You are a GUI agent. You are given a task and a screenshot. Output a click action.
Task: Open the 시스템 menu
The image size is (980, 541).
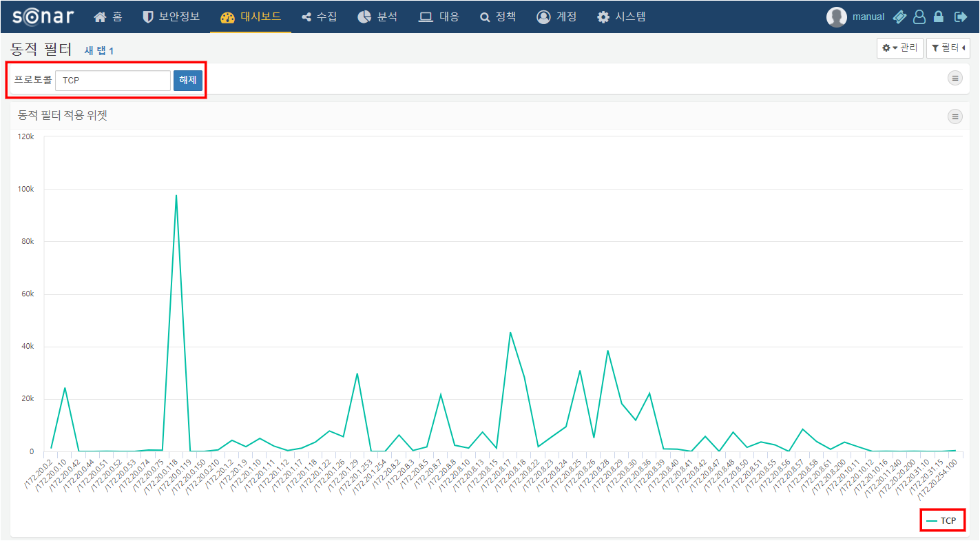click(621, 17)
